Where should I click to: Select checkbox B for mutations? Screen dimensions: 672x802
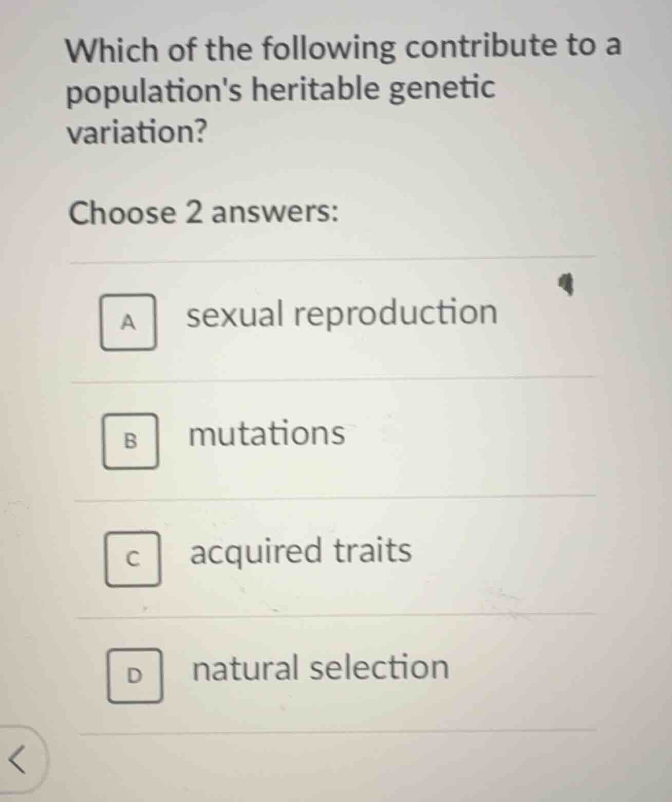point(131,441)
